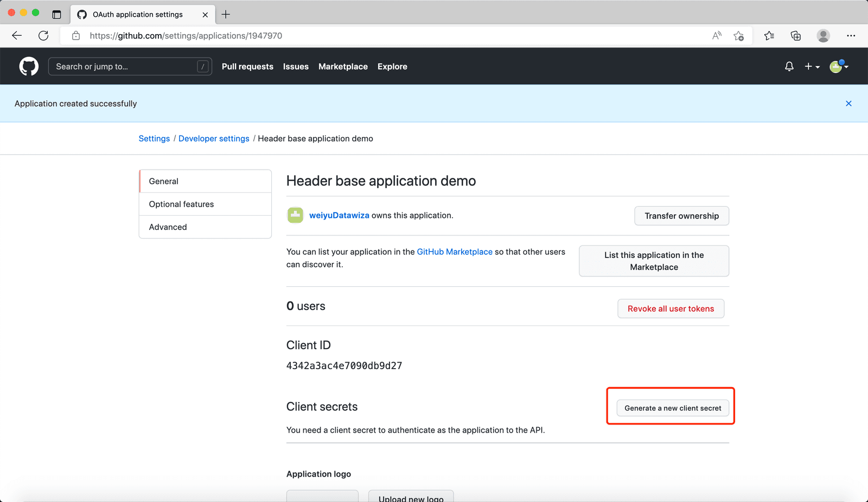
Task: Click the Application logo label
Action: (x=318, y=474)
